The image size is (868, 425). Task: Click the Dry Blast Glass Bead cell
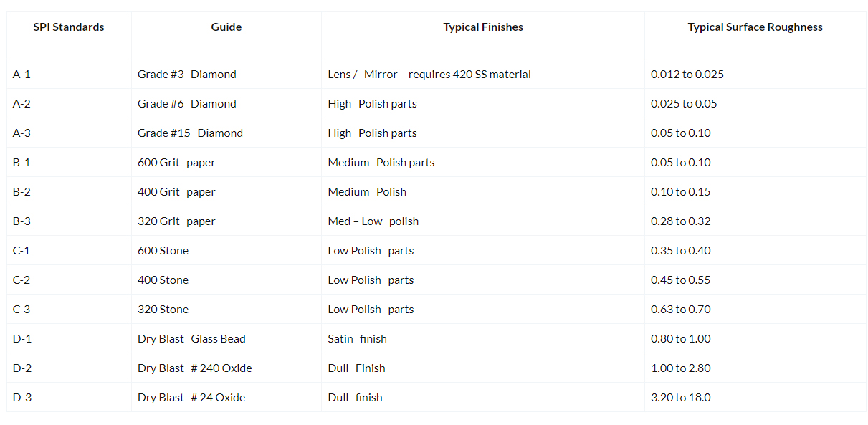(x=191, y=339)
